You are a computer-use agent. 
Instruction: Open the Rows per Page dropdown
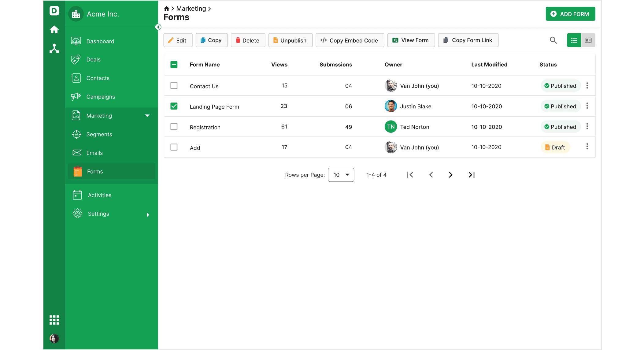[x=341, y=175]
